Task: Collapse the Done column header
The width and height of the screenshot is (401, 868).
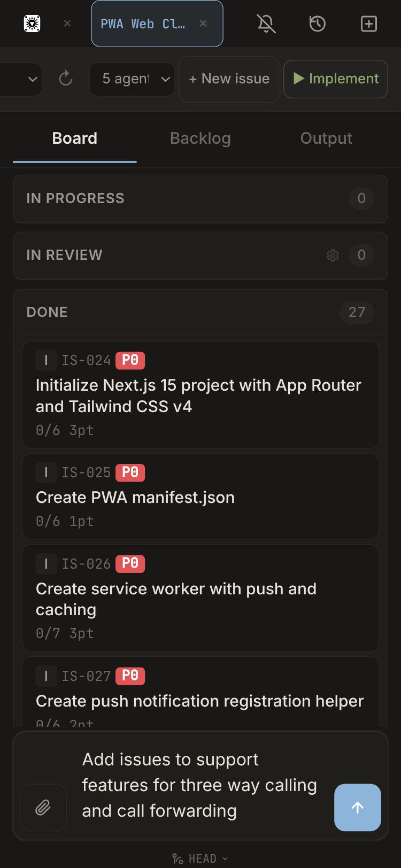Action: point(47,312)
